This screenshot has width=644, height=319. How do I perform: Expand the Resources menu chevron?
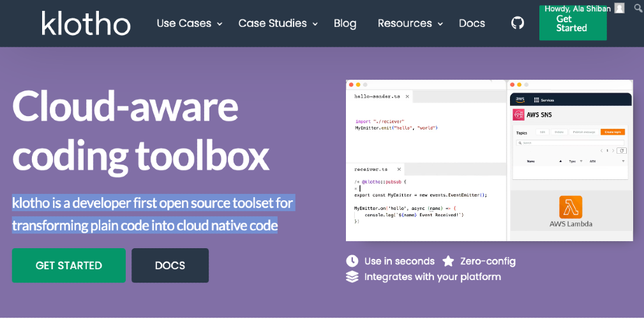point(440,24)
